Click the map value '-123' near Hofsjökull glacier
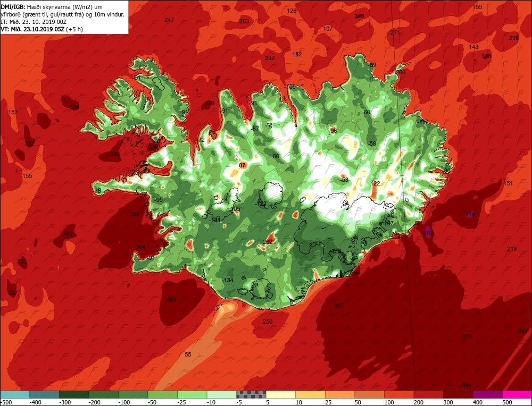 pos(261,204)
